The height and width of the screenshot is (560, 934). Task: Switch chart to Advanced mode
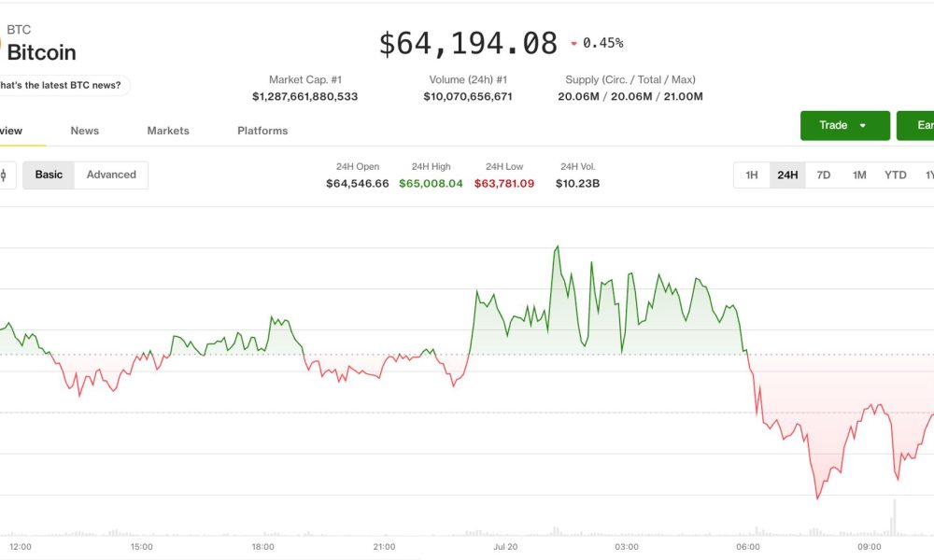click(x=111, y=175)
